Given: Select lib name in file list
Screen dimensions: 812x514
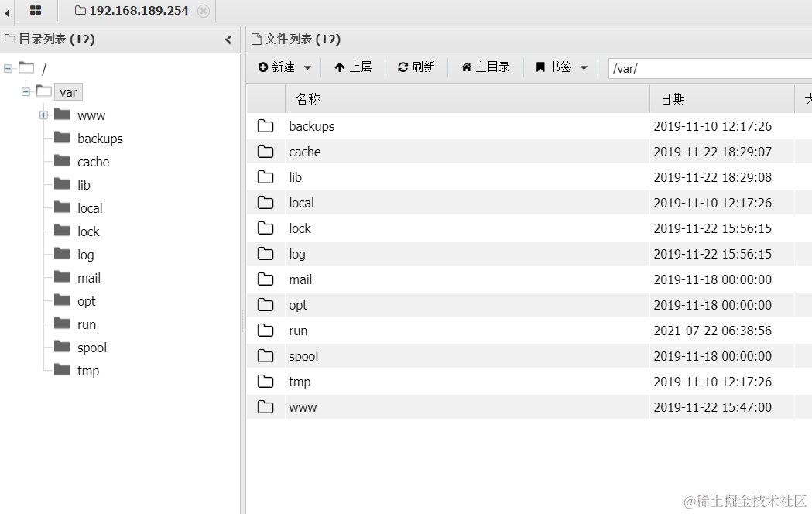Looking at the screenshot, I should pyautogui.click(x=295, y=177).
